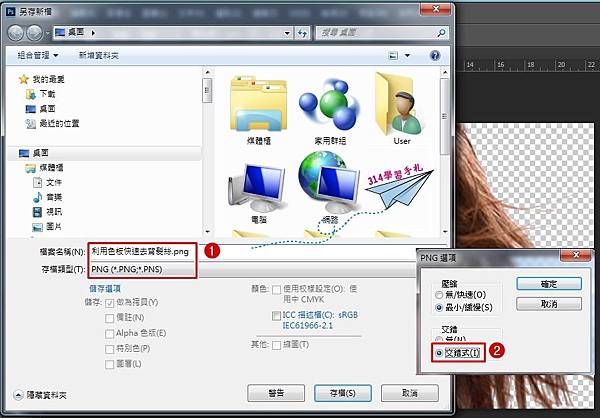Click the path arrow after 桌面 in address bar

click(93, 33)
